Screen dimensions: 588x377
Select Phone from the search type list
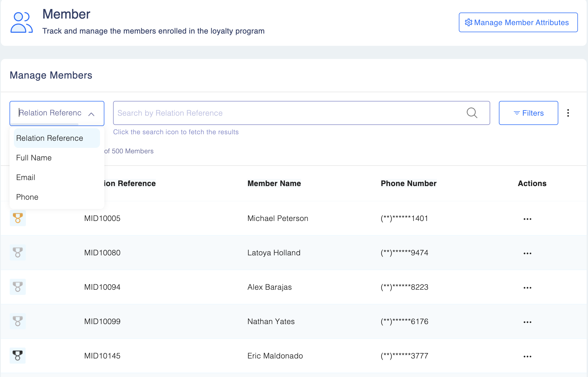click(27, 197)
